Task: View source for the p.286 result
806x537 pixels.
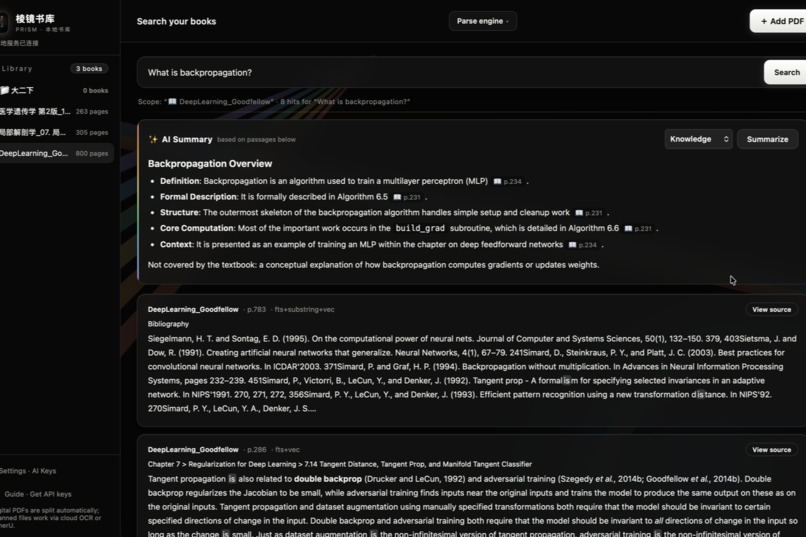Action: click(x=771, y=450)
